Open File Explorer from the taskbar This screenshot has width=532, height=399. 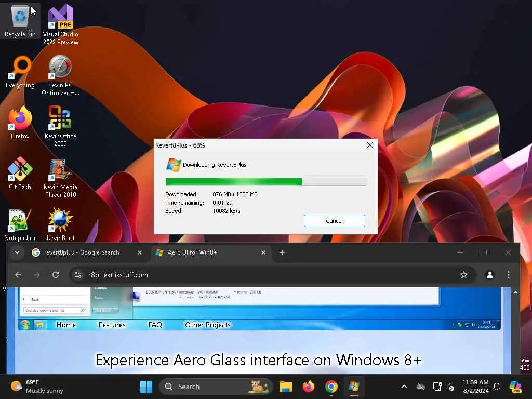pyautogui.click(x=286, y=387)
